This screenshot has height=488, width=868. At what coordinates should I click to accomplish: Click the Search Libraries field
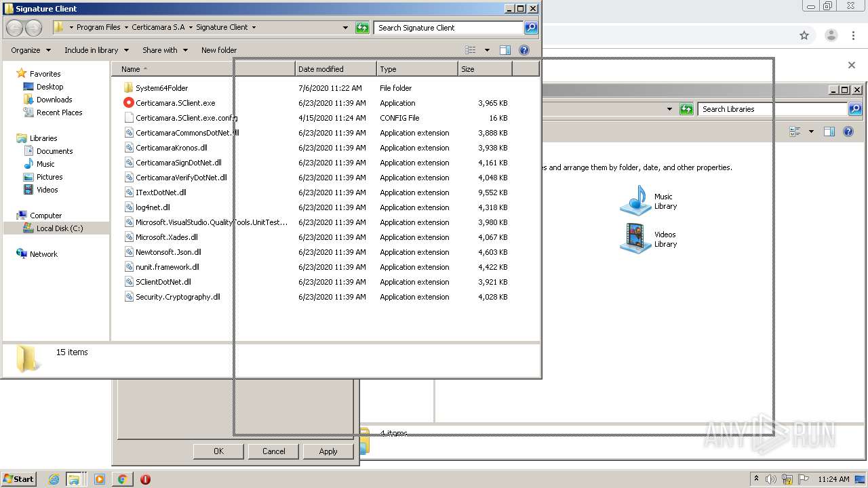coord(772,109)
